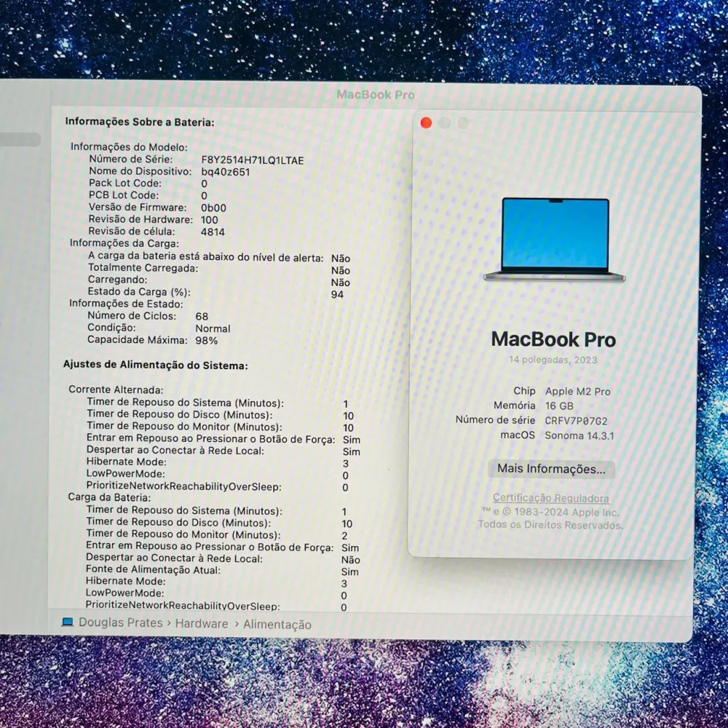728x728 pixels.
Task: Select the charge state value 94
Action: [x=338, y=294]
